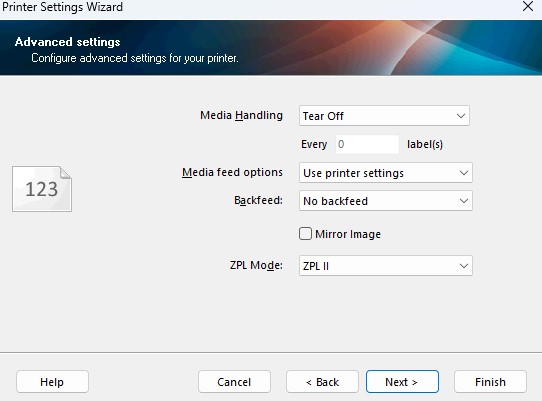Click the Media feed options label

(x=232, y=172)
